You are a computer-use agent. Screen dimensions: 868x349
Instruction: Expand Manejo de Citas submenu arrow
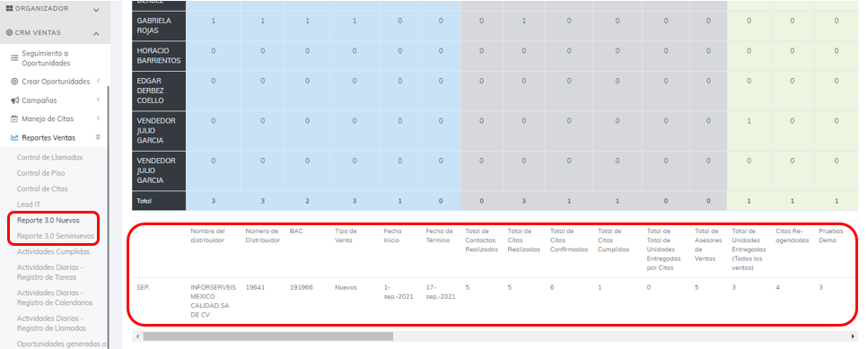(98, 118)
